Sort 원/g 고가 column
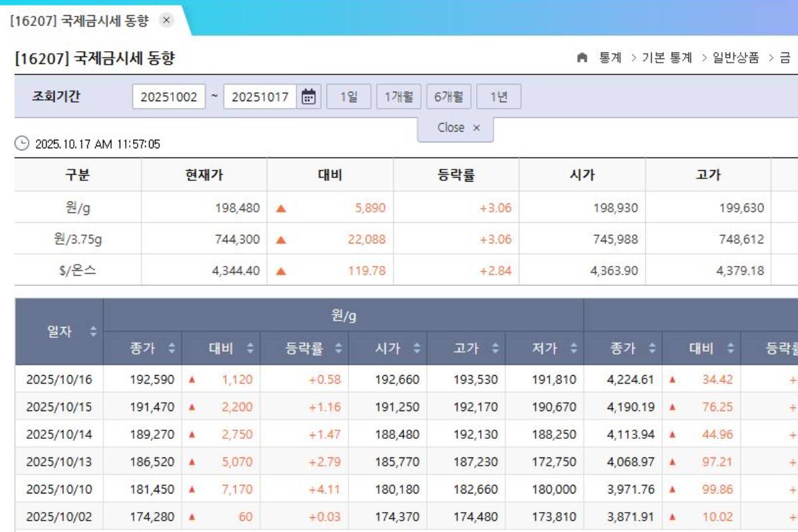This screenshot has width=798, height=532. click(x=495, y=348)
